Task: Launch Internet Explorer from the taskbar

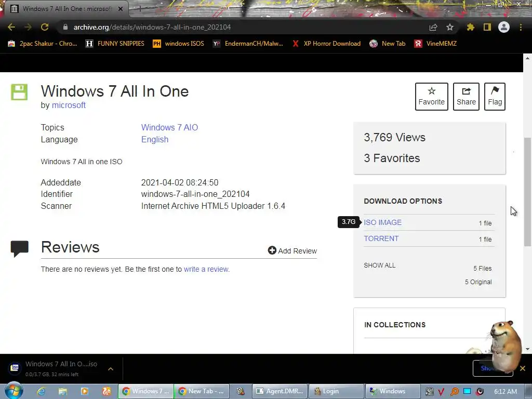Action: point(41,391)
